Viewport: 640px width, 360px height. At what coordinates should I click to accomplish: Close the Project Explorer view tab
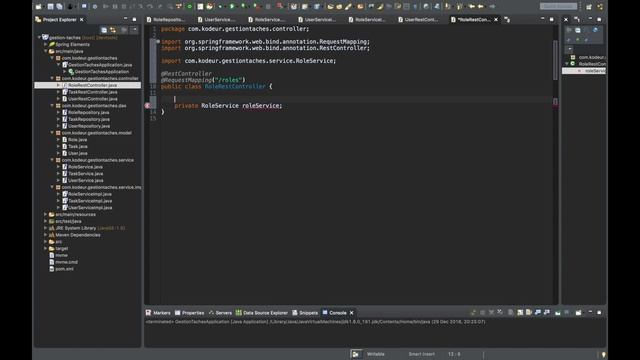[x=82, y=20]
